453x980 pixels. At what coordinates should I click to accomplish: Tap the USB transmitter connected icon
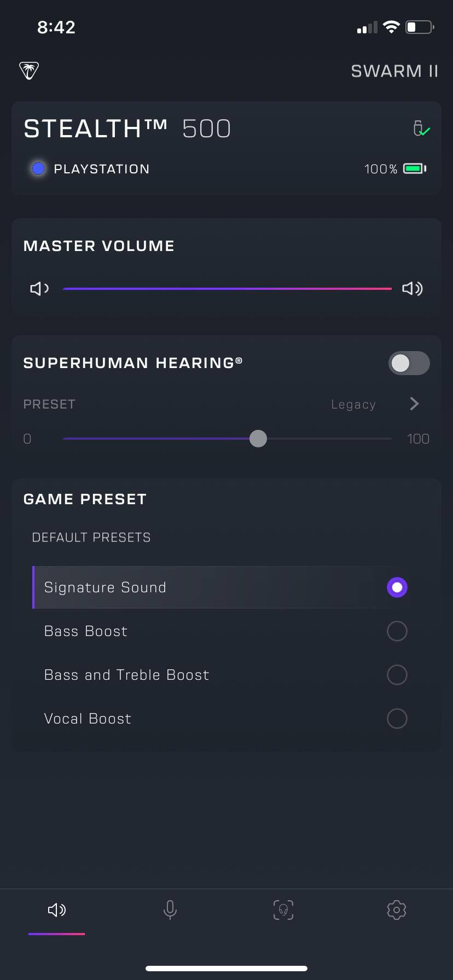pos(420,129)
